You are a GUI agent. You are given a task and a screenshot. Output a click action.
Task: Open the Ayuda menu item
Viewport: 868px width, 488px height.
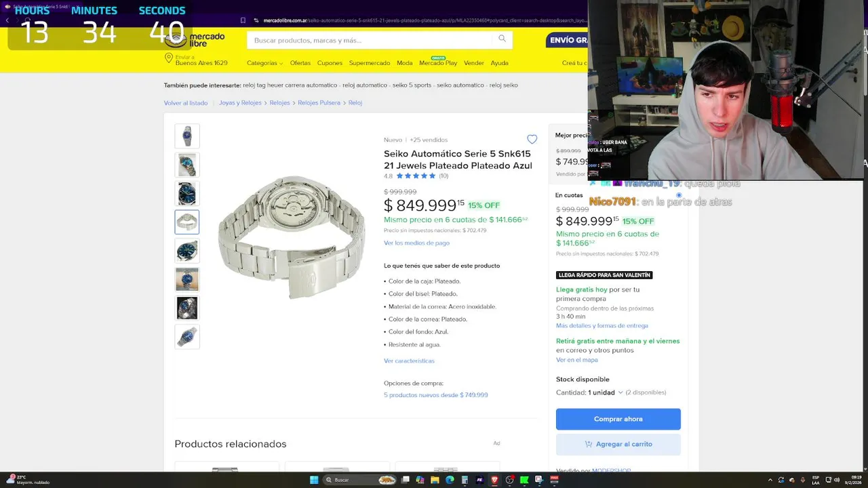point(500,63)
